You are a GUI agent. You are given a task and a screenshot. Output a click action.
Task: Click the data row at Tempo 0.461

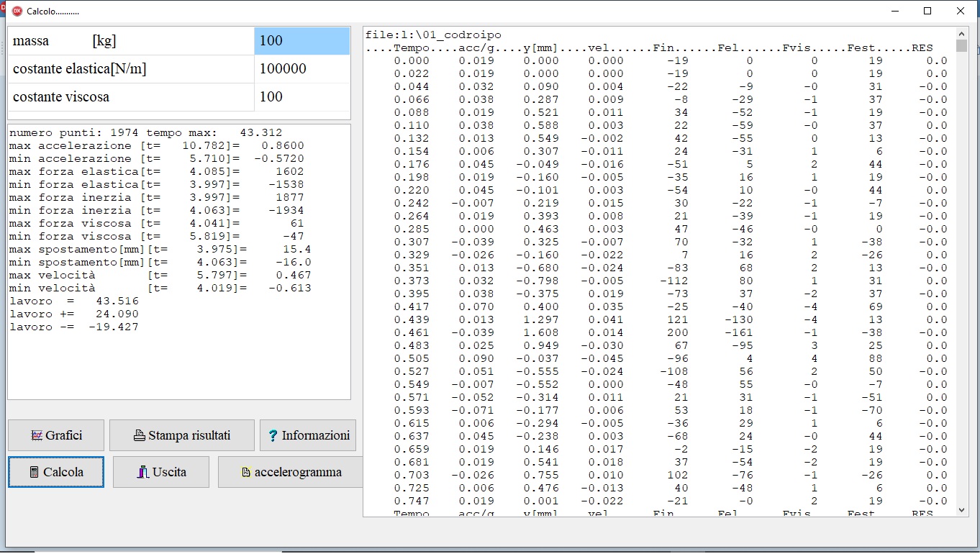click(x=671, y=333)
